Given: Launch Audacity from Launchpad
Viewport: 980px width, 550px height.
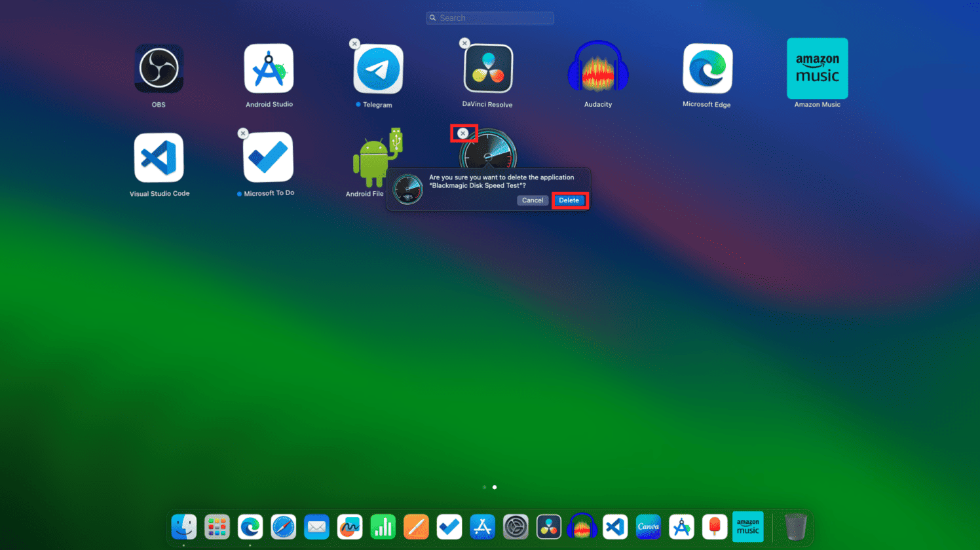Looking at the screenshot, I should (x=597, y=68).
